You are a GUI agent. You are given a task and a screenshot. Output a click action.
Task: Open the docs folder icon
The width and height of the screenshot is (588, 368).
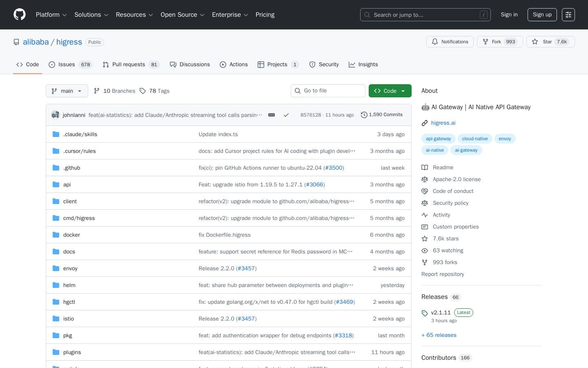point(56,251)
